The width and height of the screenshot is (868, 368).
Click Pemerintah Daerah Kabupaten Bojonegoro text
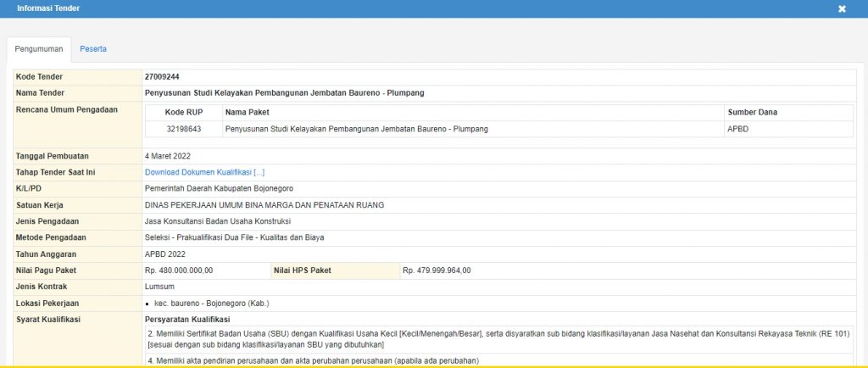(x=219, y=188)
